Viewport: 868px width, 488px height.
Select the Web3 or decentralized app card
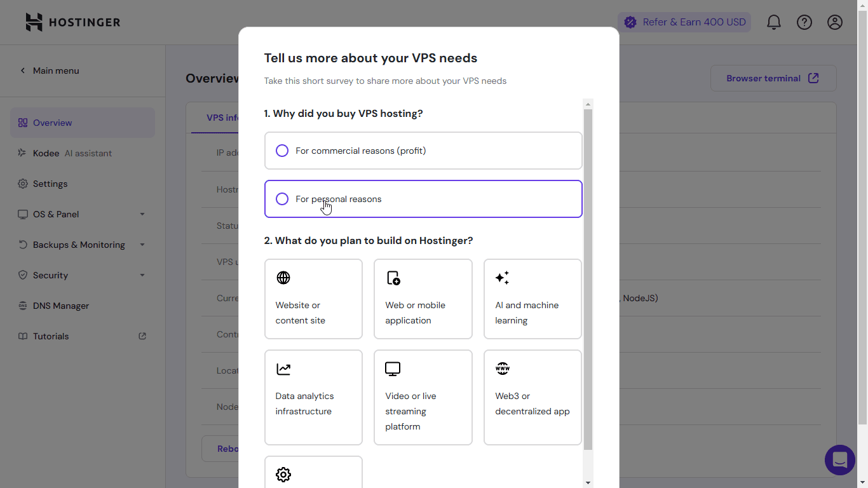click(532, 397)
